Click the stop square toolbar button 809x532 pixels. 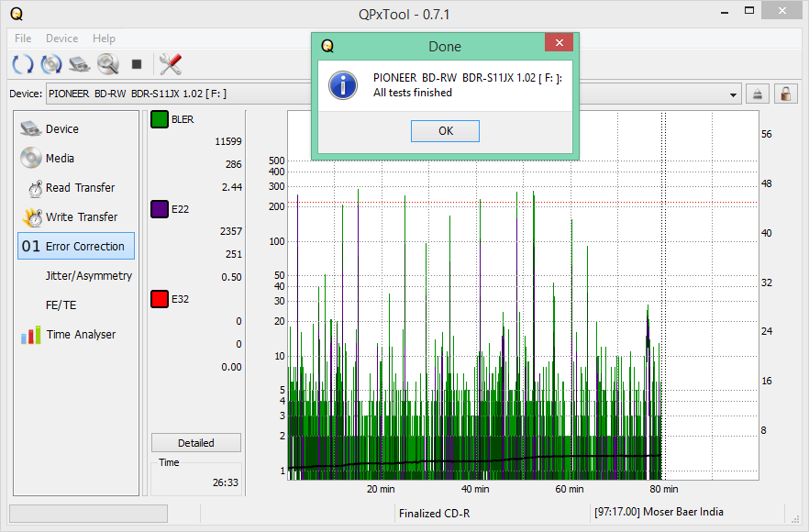coord(136,64)
